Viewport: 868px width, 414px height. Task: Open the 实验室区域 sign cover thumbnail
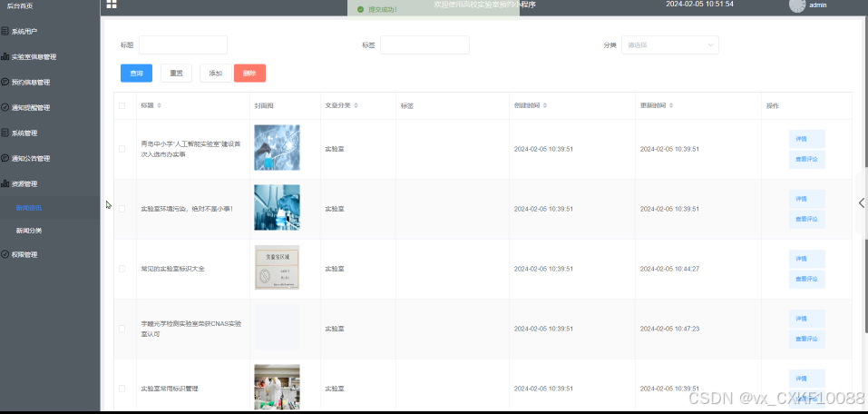click(277, 267)
